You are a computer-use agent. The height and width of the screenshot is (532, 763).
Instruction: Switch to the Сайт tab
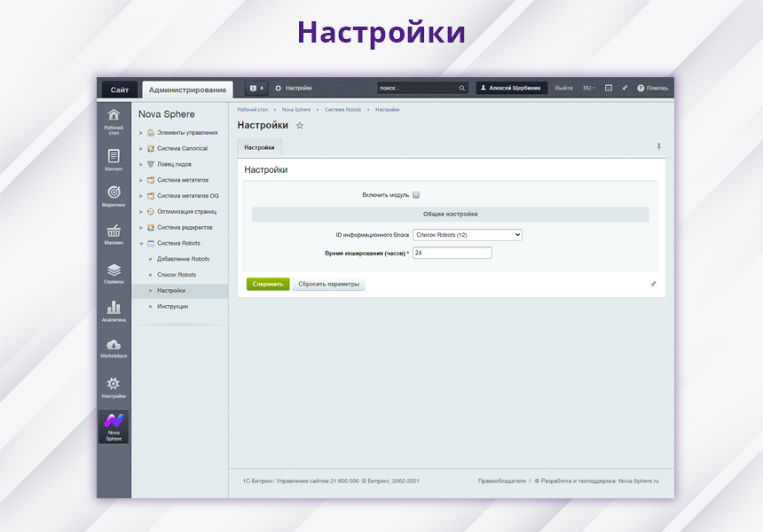[120, 90]
